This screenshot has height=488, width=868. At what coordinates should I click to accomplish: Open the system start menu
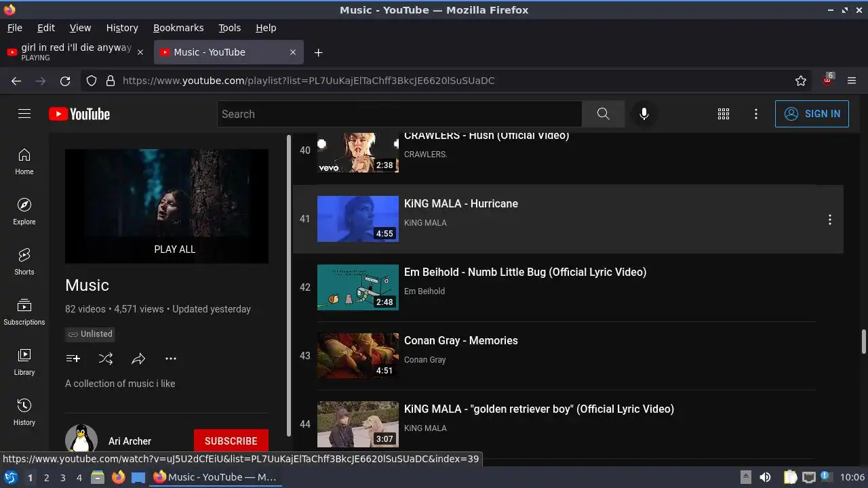pos(10,477)
